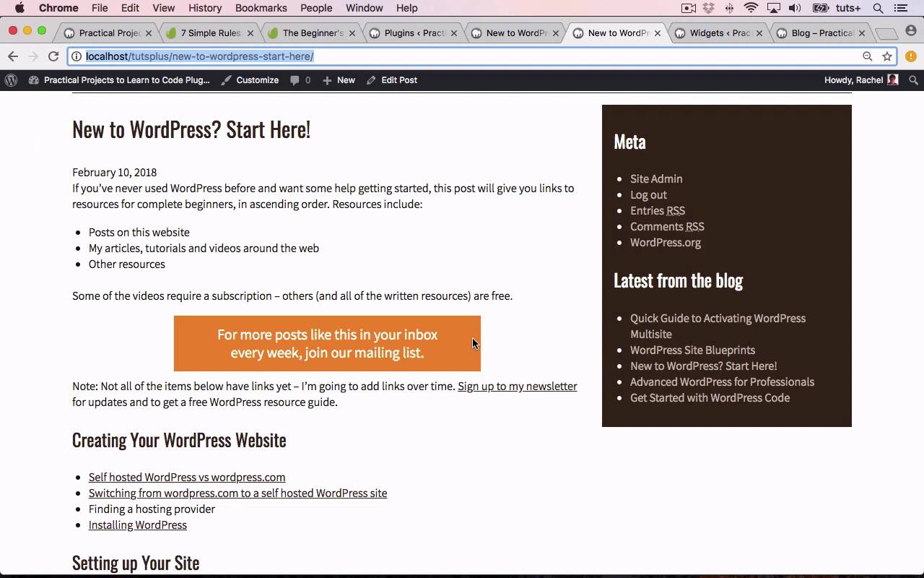Open WordPress Site Blueprints post
Screen dimensions: 924x578
(x=692, y=350)
